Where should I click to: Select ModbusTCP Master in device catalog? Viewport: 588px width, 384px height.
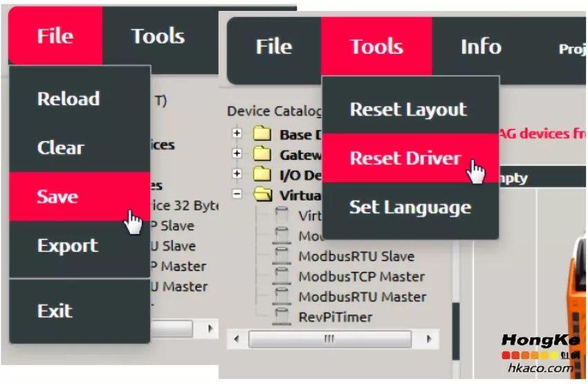click(362, 277)
